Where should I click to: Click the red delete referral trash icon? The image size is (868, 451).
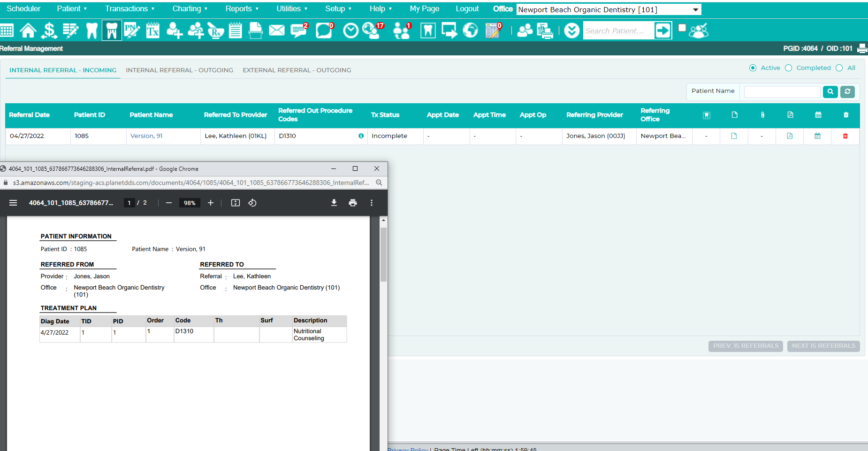click(845, 136)
